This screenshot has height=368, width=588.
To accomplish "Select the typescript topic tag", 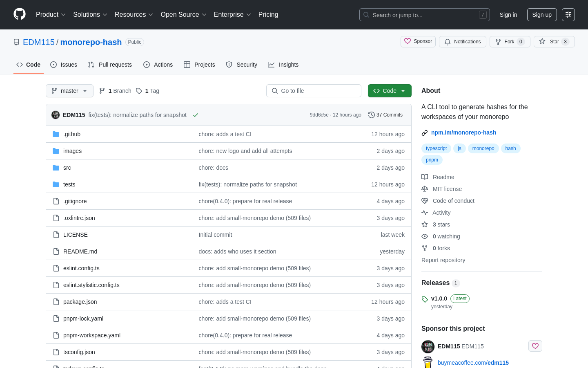I will [436, 148].
